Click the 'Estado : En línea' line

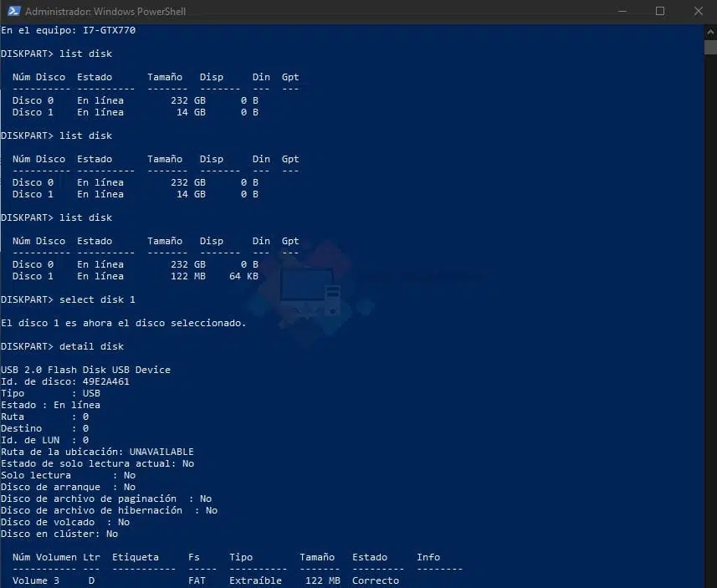click(x=50, y=405)
